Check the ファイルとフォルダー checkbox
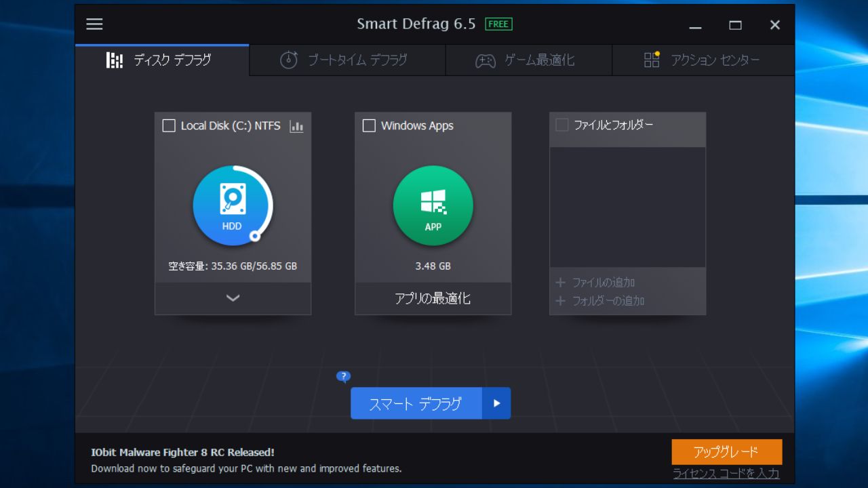This screenshot has width=868, height=488. point(561,125)
